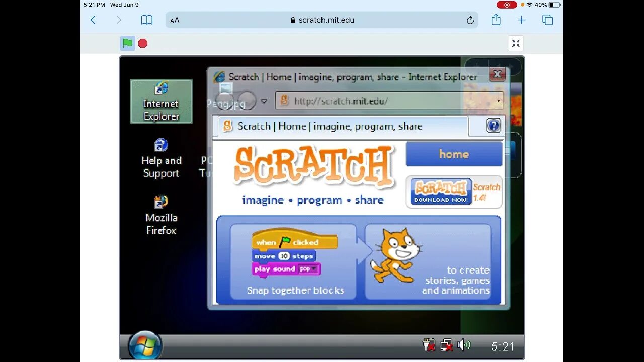
Task: Show the Safari tab overview
Action: [x=548, y=20]
